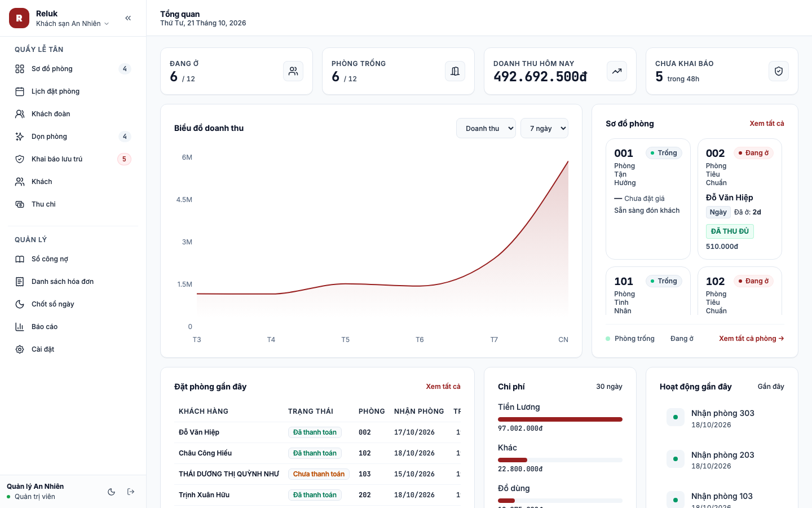The image size is (812, 508).
Task: Collapse the sidebar with the double-chevron icon
Action: (128, 18)
